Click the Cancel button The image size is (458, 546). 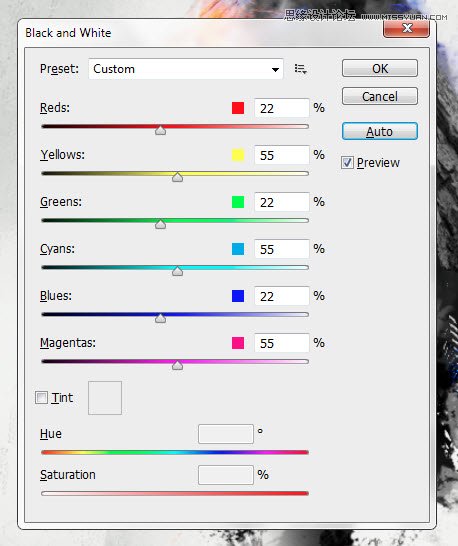coord(380,96)
